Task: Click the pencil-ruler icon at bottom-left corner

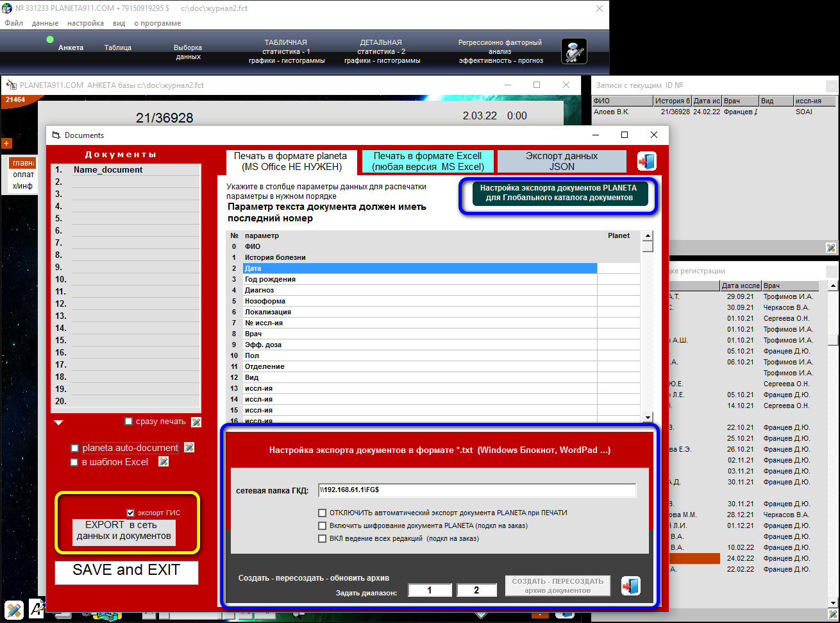Action: point(14,609)
